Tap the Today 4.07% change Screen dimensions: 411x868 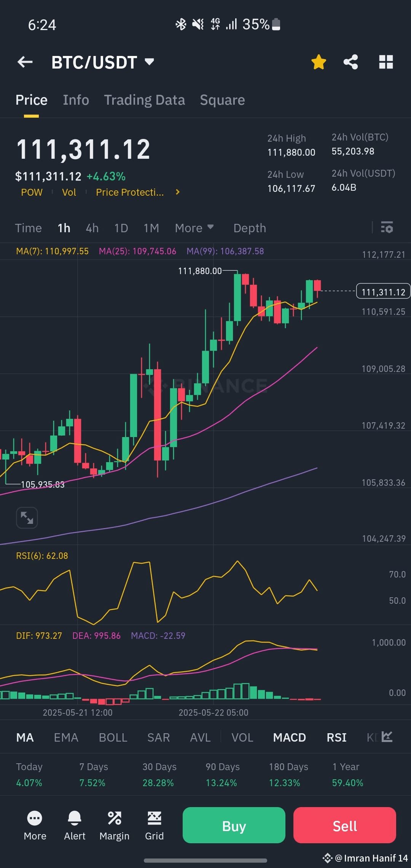(x=29, y=783)
